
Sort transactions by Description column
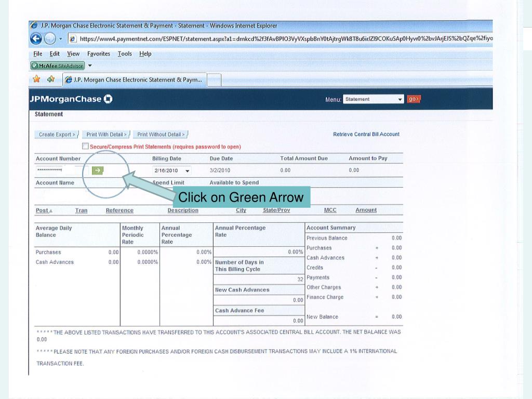click(x=183, y=210)
